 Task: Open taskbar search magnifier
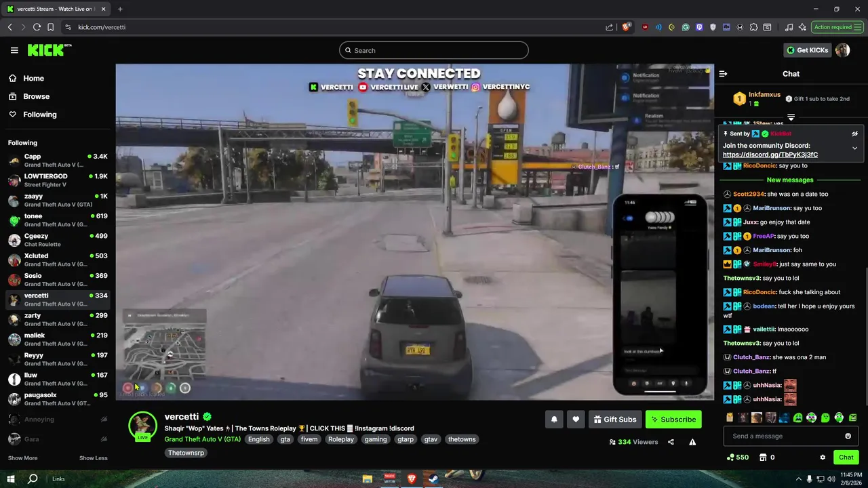[x=33, y=479]
